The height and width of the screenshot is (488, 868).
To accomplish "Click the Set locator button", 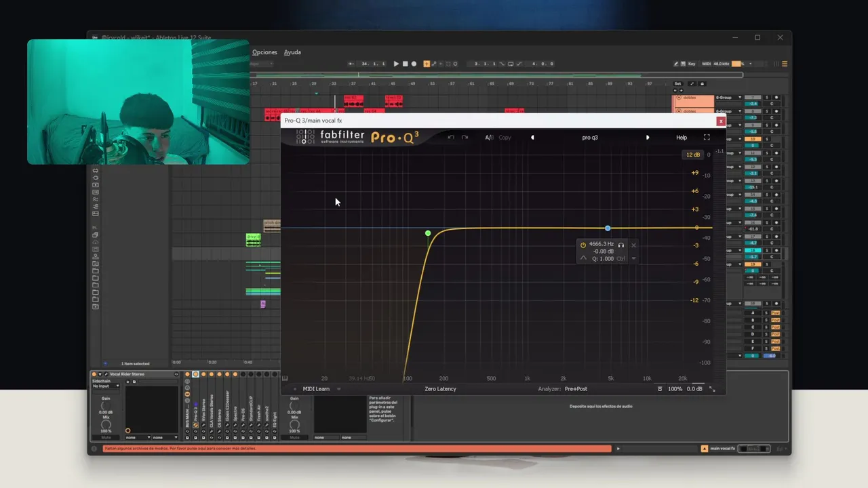I will [677, 84].
